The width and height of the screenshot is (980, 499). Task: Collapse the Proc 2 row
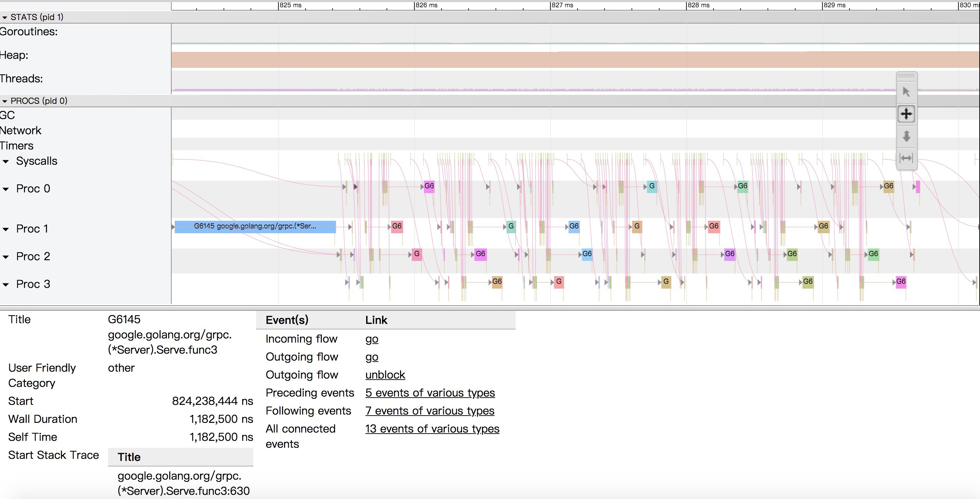[6, 257]
